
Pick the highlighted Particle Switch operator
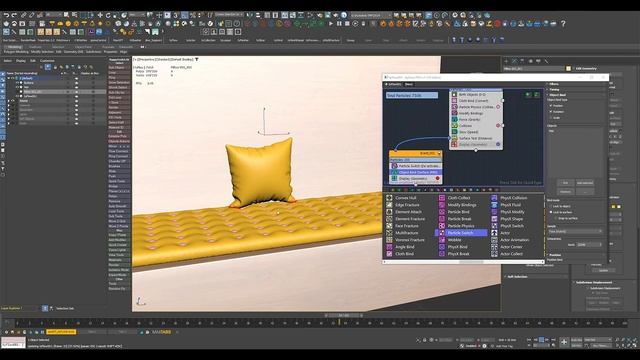(x=461, y=233)
